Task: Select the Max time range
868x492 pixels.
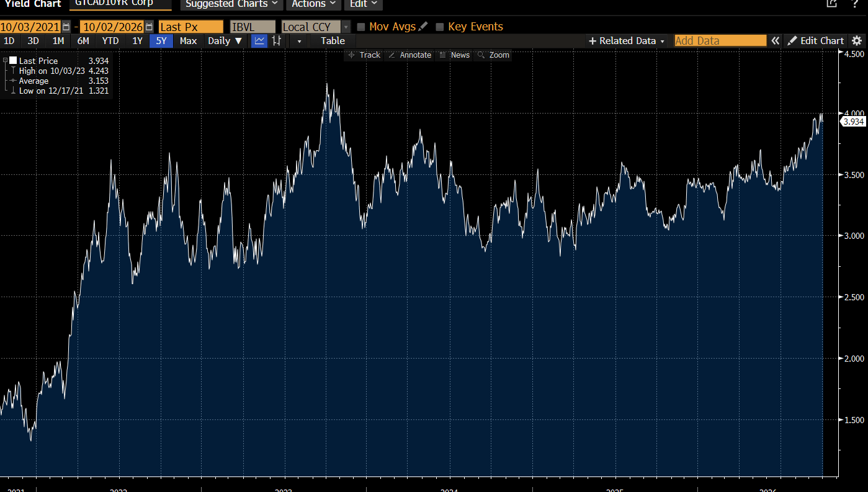Action: pyautogui.click(x=188, y=41)
